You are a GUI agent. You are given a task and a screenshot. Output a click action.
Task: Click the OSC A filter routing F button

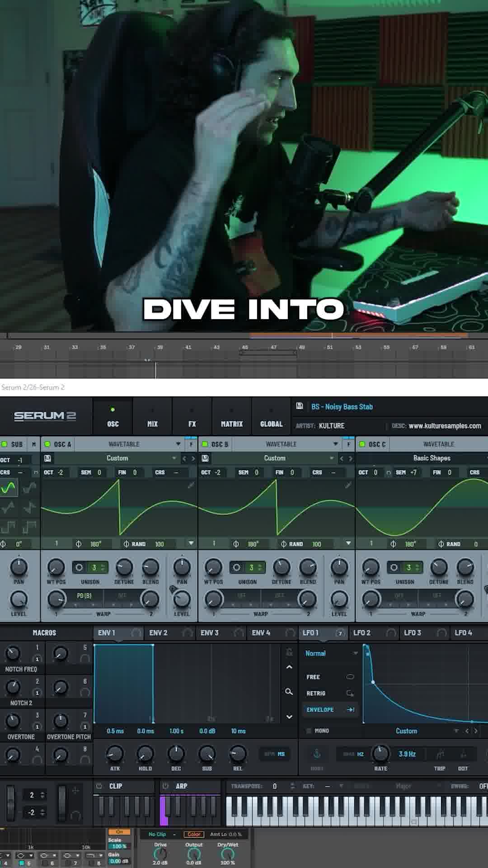pos(191,444)
